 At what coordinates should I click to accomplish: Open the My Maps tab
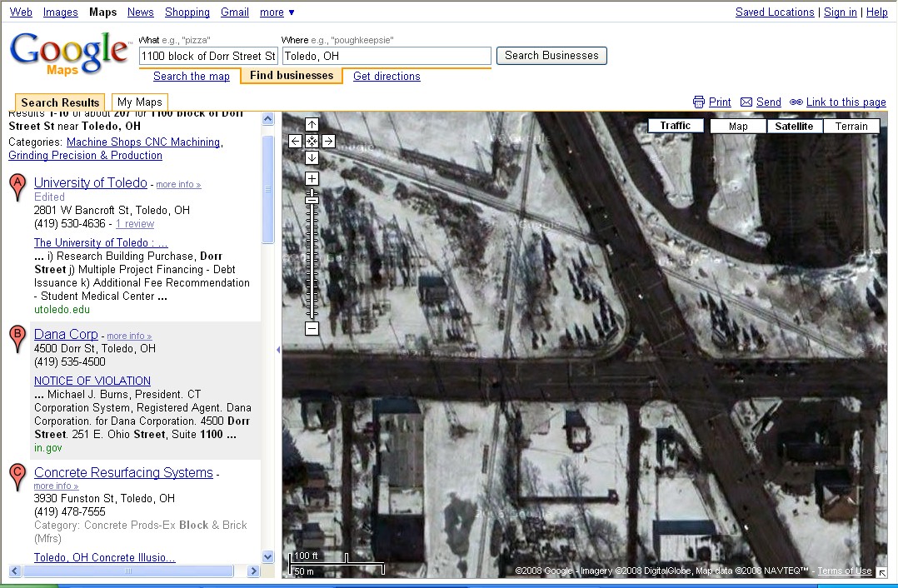coord(139,102)
